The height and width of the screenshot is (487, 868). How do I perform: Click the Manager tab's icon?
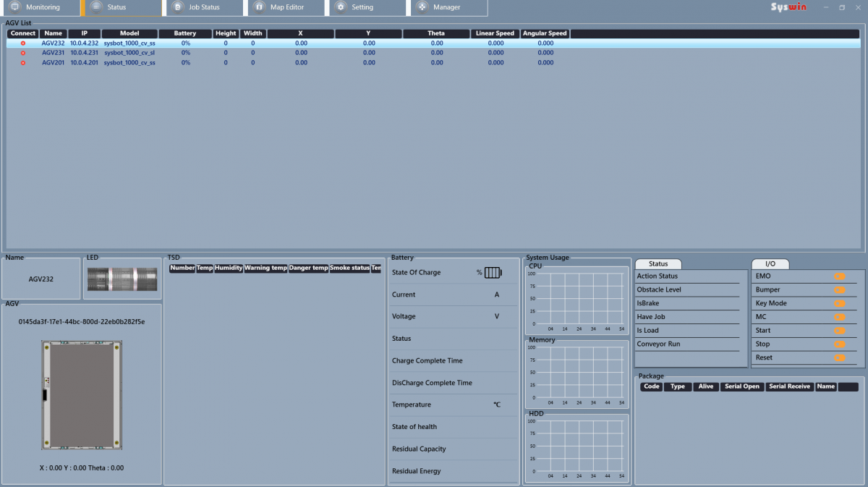click(x=422, y=7)
